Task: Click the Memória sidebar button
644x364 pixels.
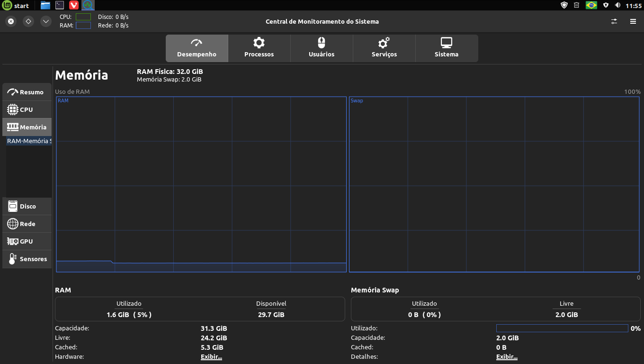Action: [27, 127]
